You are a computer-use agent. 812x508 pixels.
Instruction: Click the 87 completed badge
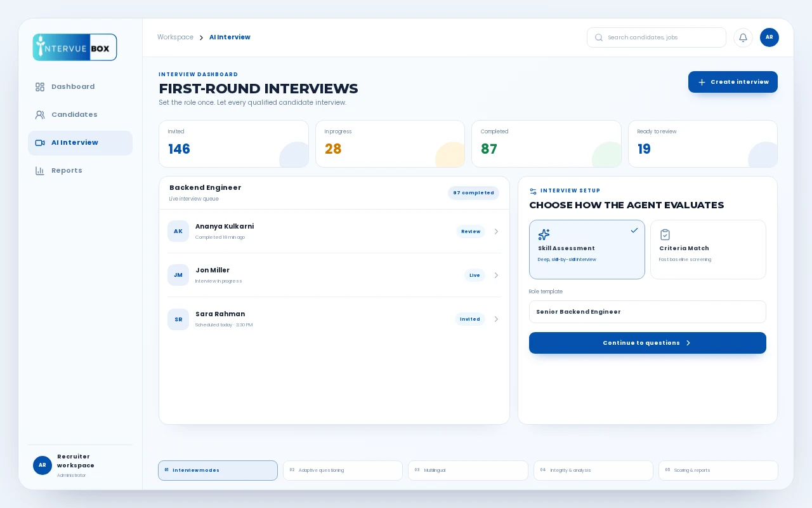pyautogui.click(x=473, y=193)
